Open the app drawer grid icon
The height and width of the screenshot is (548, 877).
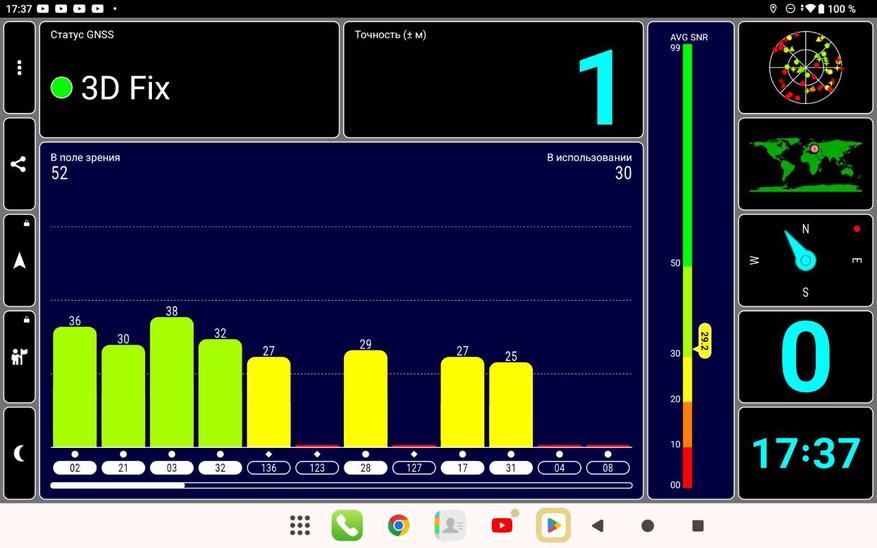tap(300, 525)
